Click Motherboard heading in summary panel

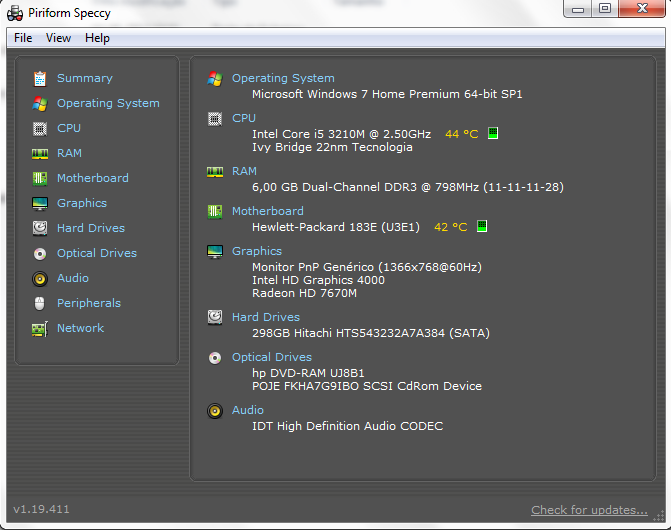268,211
